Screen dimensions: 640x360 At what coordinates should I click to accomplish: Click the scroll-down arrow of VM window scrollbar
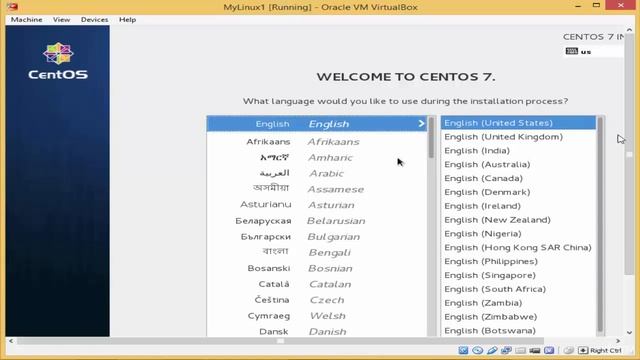click(x=629, y=333)
